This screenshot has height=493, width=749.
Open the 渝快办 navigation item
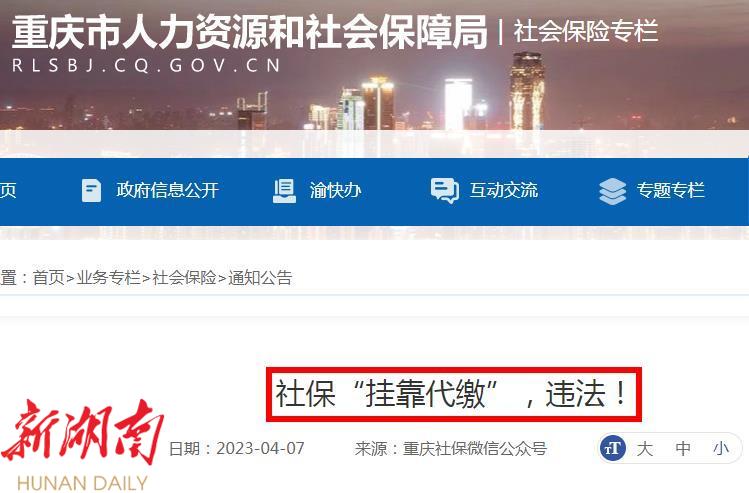click(335, 191)
